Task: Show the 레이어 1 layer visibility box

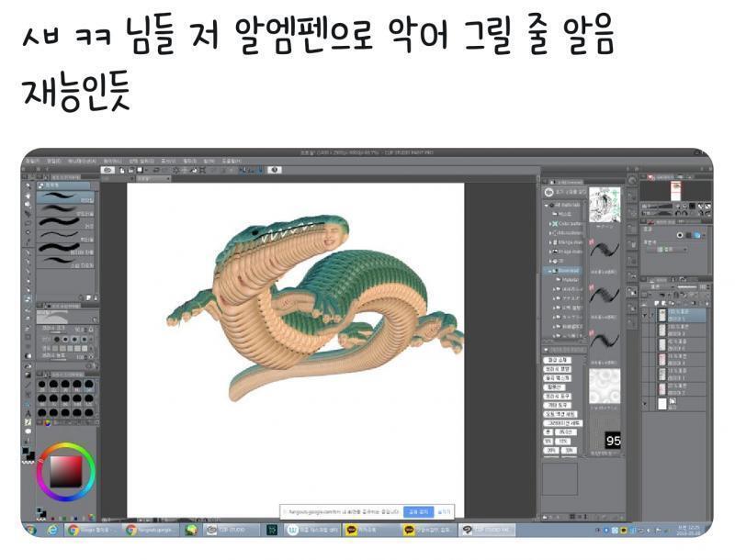Action: [645, 375]
